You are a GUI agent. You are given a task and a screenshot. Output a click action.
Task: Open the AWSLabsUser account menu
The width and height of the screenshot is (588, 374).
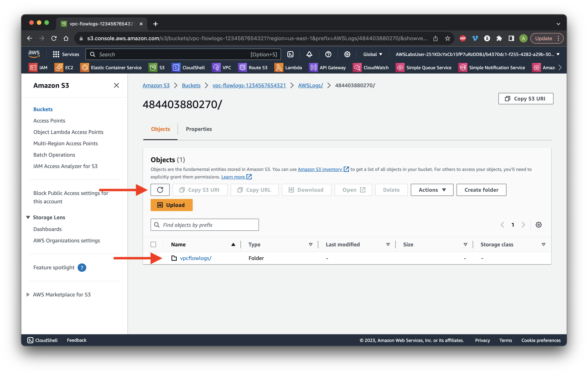(x=477, y=54)
